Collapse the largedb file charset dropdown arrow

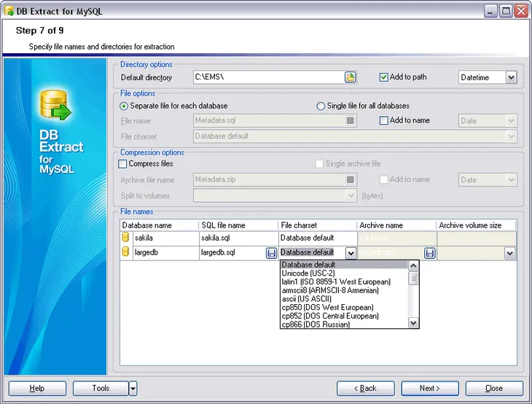point(351,253)
